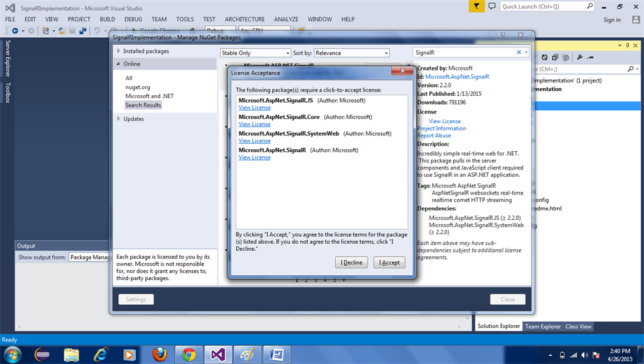
Task: Click the Preview Selected Items icon
Action: tap(590, 57)
